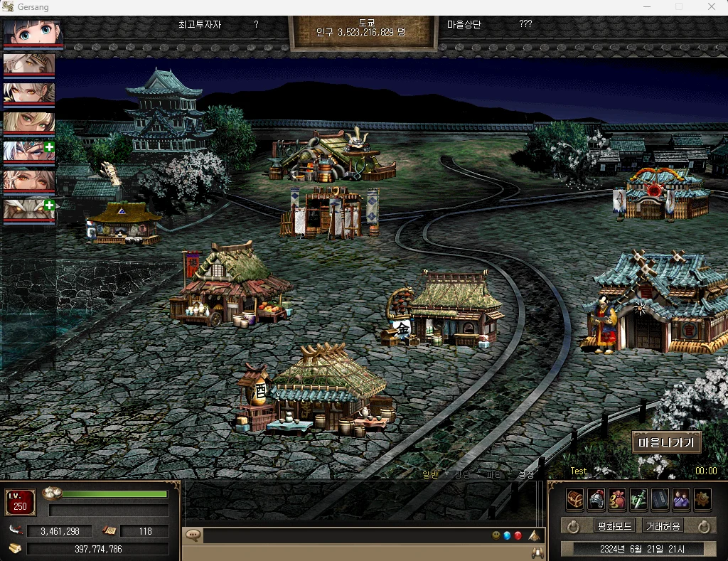The width and height of the screenshot is (728, 561).
Task: Toggle the 평화모드 peace mode button
Action: (615, 526)
